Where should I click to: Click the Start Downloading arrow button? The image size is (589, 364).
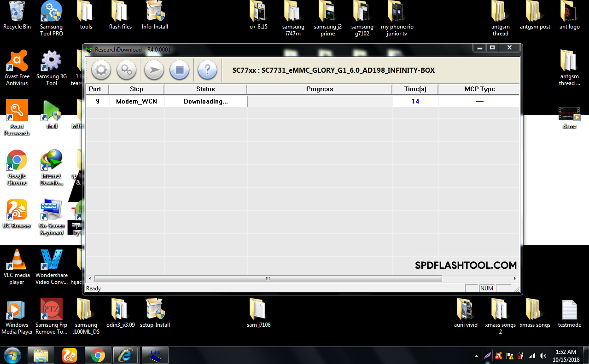point(154,70)
